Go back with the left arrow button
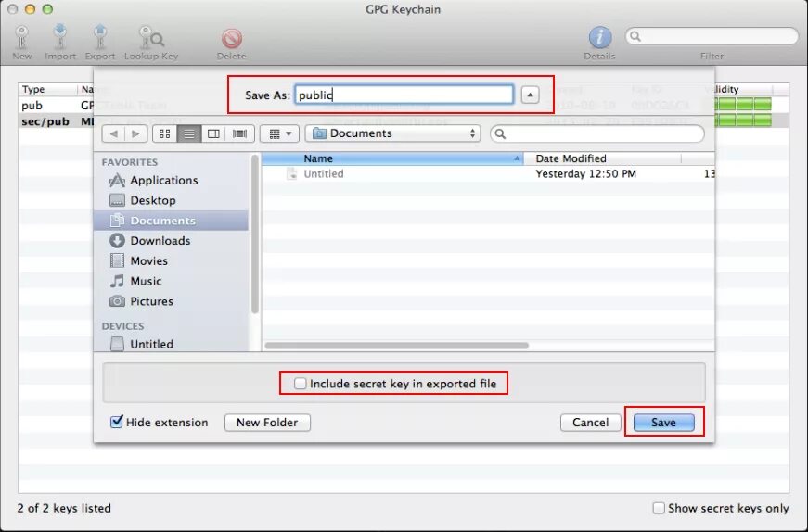Image resolution: width=808 pixels, height=532 pixels. coord(113,133)
